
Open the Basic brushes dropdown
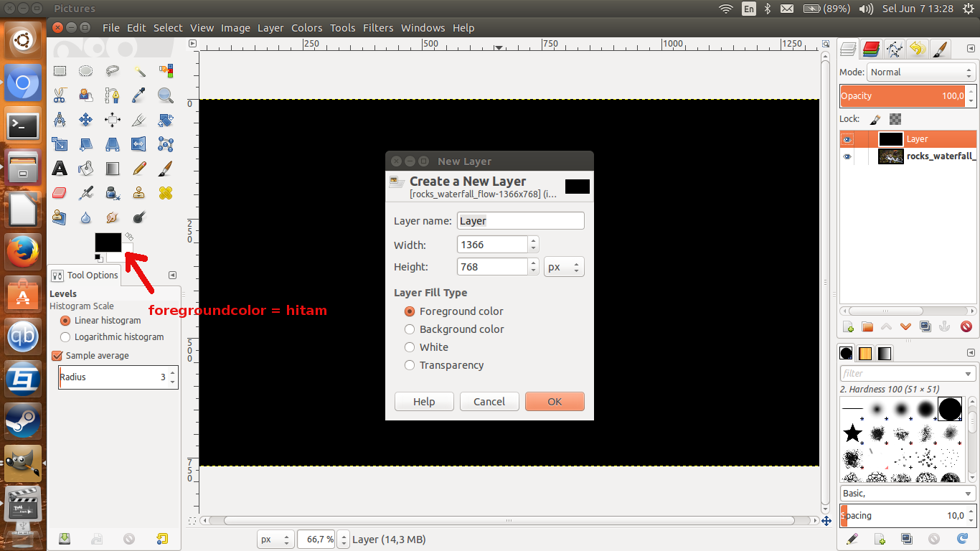click(907, 493)
